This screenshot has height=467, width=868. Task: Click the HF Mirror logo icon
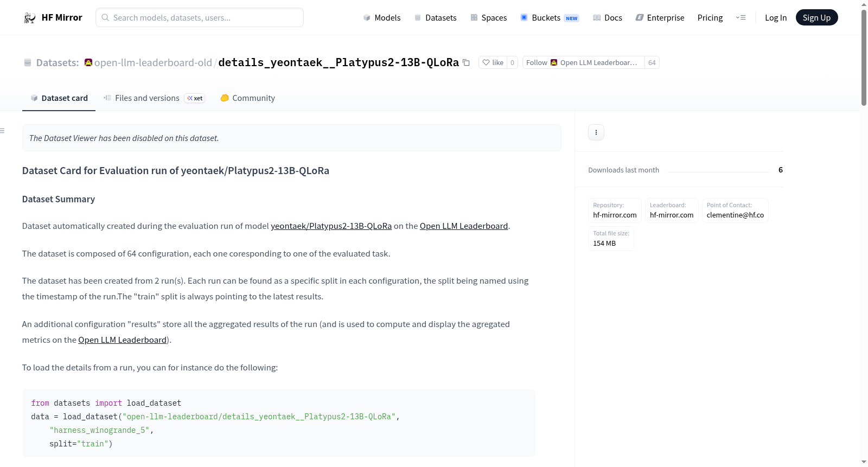coord(30,17)
